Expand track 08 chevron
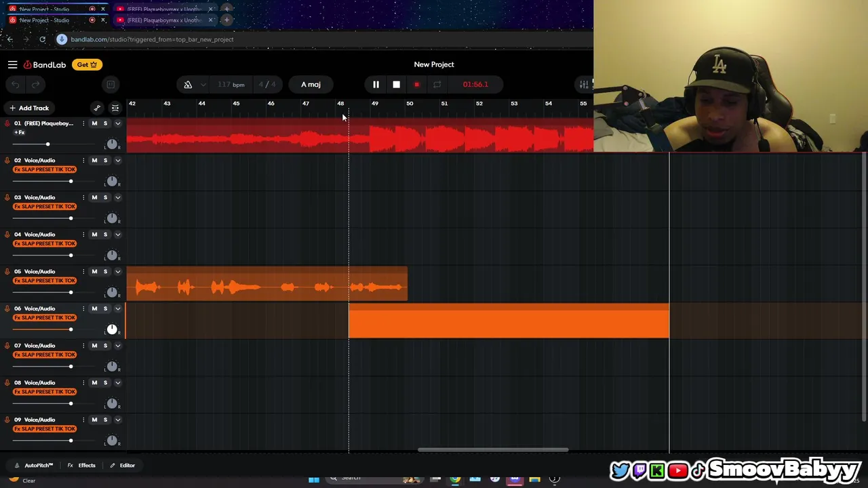 pyautogui.click(x=117, y=383)
